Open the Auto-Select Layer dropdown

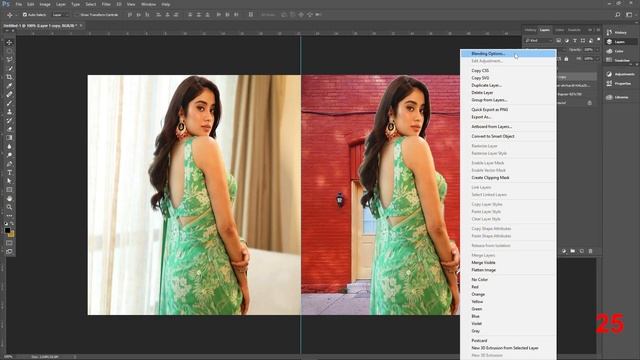tap(60, 15)
